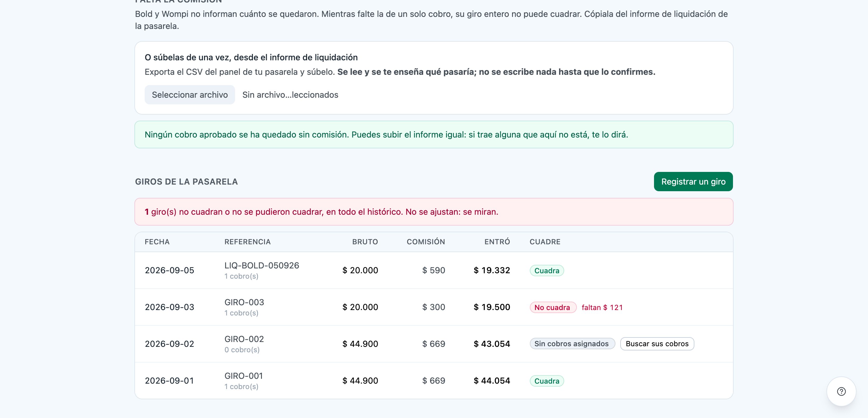
Task: Click the COMISIÓN column header
Action: (426, 242)
